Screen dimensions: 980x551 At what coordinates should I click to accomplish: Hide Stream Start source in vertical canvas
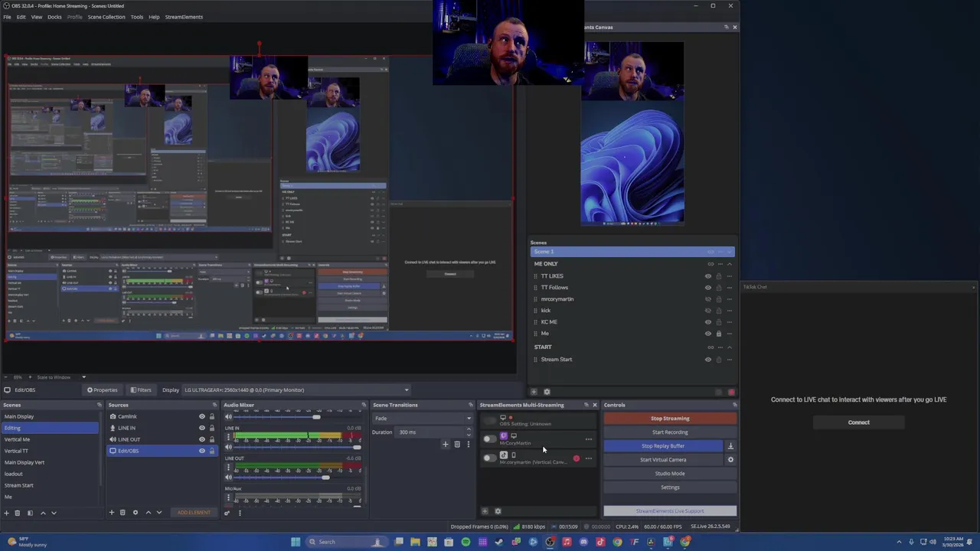pyautogui.click(x=708, y=360)
